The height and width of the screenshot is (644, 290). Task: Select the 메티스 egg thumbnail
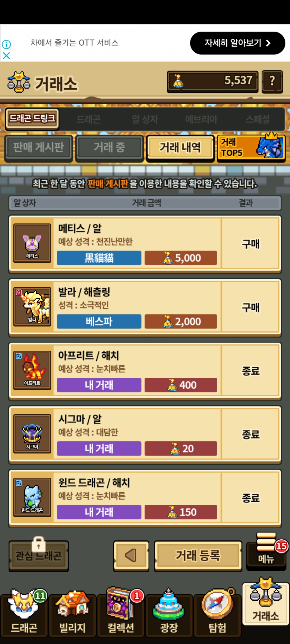[32, 243]
